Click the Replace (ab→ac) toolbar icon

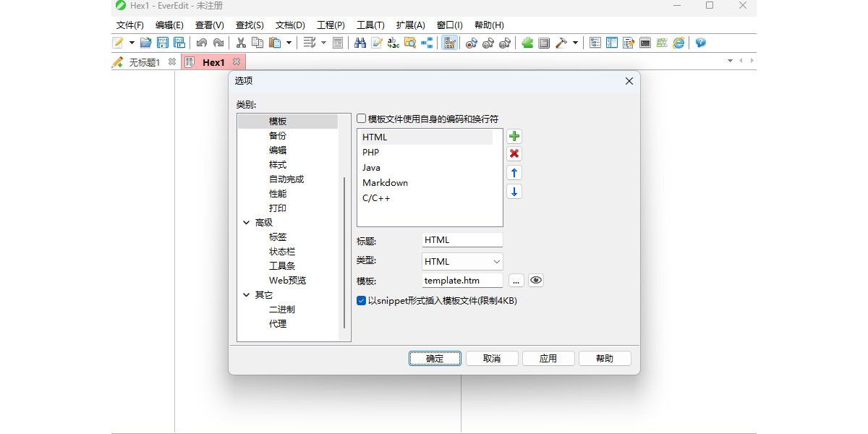[x=394, y=43]
